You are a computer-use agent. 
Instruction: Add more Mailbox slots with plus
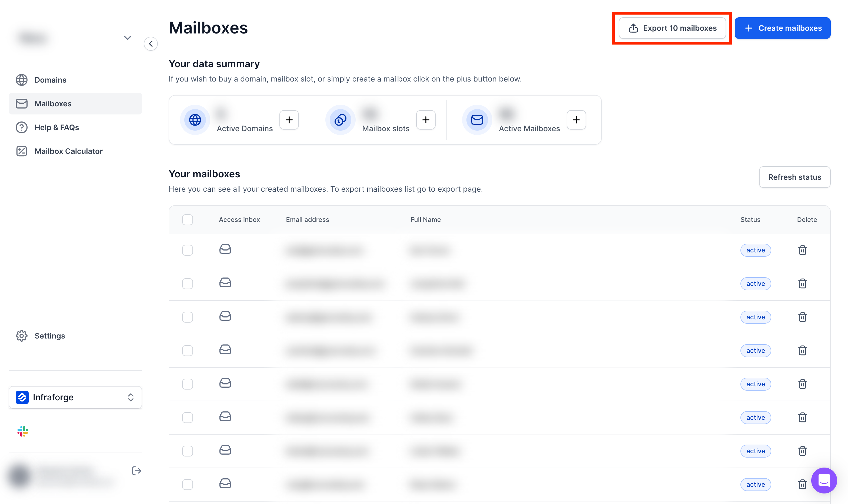click(426, 120)
